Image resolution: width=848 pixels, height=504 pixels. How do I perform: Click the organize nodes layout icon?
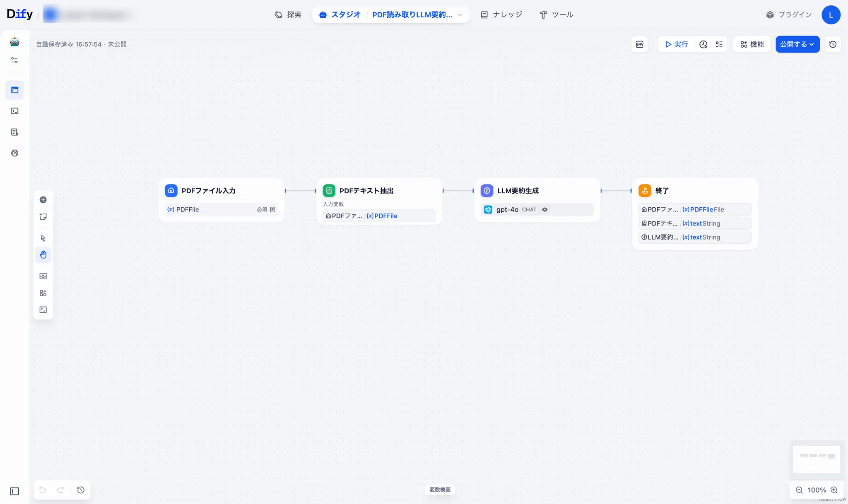coord(43,293)
